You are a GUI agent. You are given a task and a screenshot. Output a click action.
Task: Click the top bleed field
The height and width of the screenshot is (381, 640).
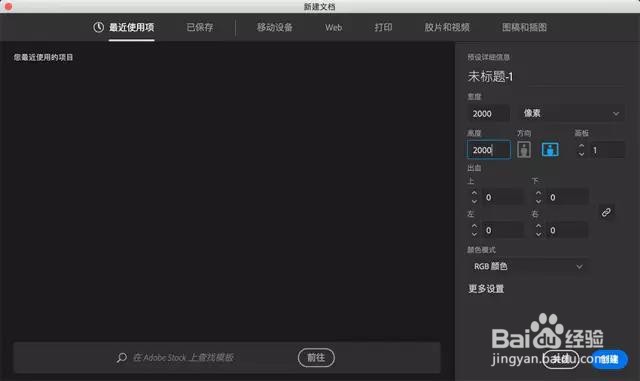[x=503, y=197]
